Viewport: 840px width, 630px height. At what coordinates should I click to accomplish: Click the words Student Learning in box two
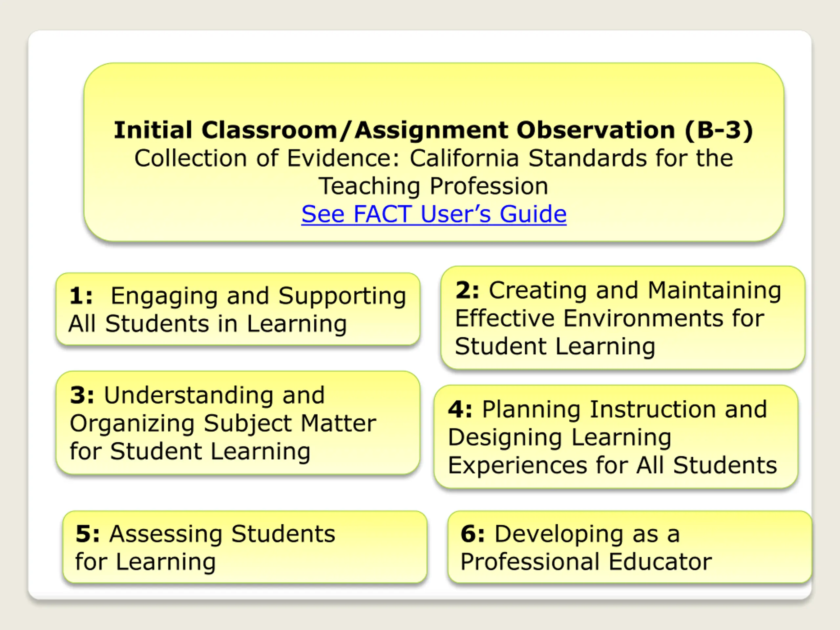[x=555, y=346]
